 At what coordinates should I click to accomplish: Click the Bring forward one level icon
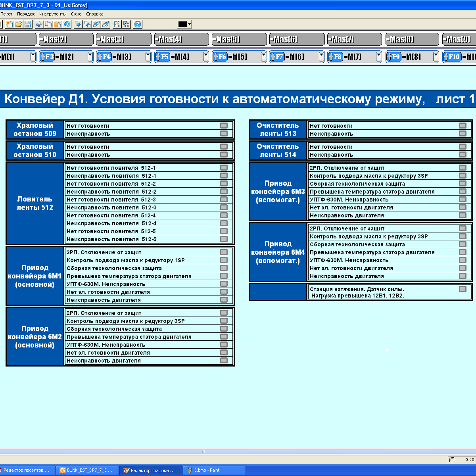coord(96,24)
